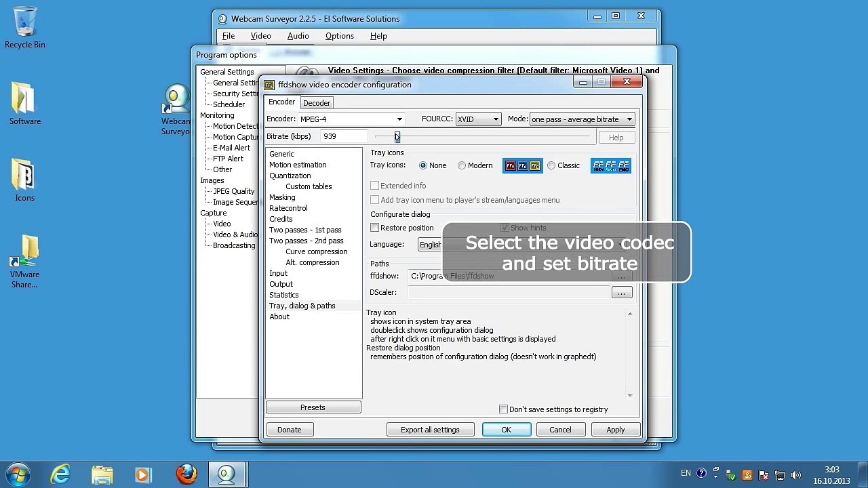Open the Mode one pass dropdown
This screenshot has width=868, height=488.
click(x=582, y=119)
